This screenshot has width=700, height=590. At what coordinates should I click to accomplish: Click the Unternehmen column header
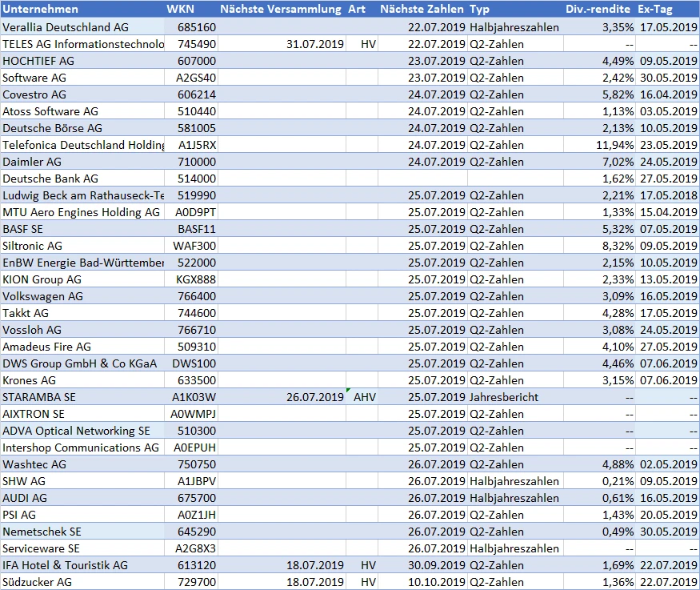tap(42, 9)
